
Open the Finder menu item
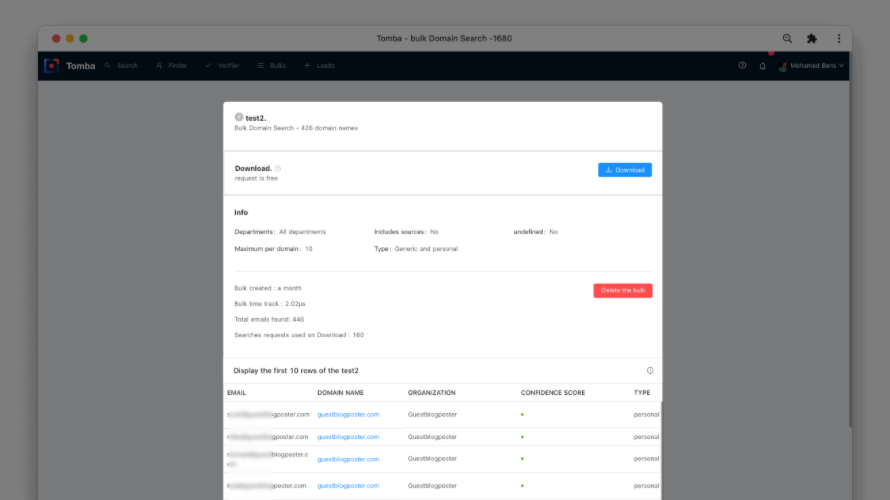[172, 66]
